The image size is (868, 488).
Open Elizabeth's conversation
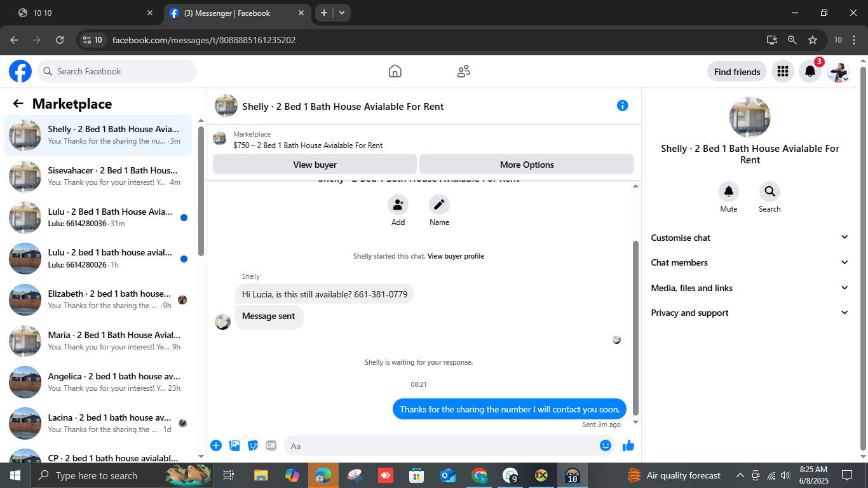point(98,300)
